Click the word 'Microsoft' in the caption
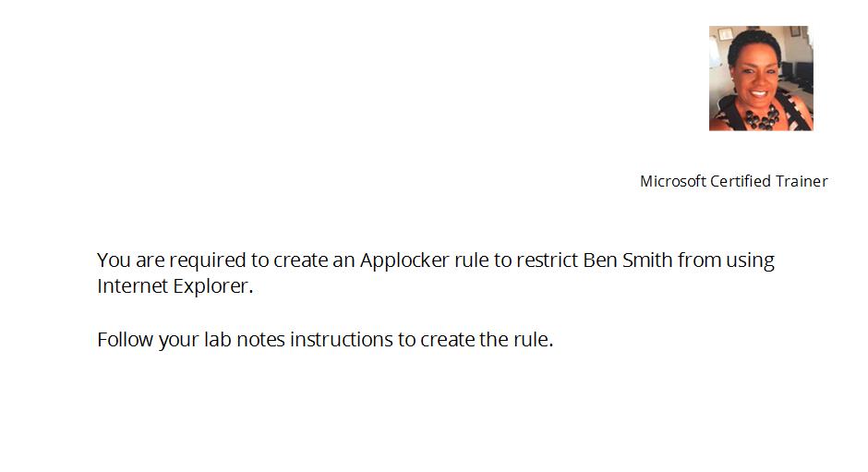This screenshot has height=472, width=868. tap(673, 181)
